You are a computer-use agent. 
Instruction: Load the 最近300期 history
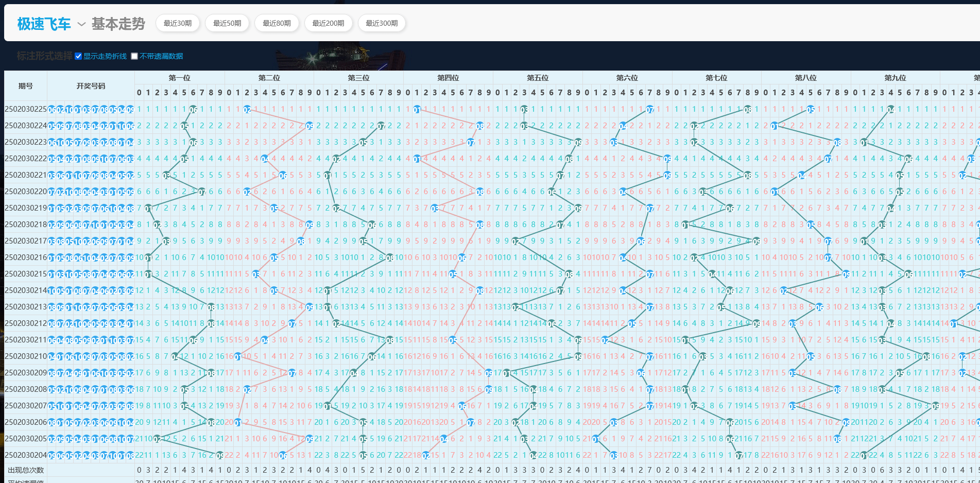[382, 23]
